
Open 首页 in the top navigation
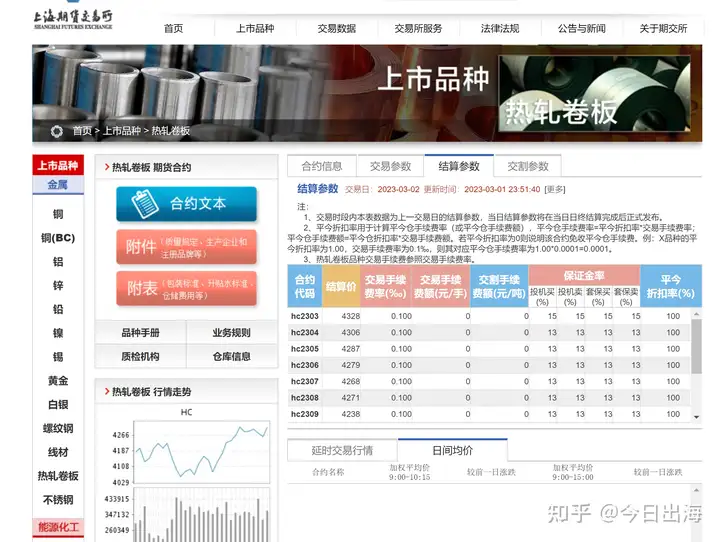pyautogui.click(x=174, y=28)
